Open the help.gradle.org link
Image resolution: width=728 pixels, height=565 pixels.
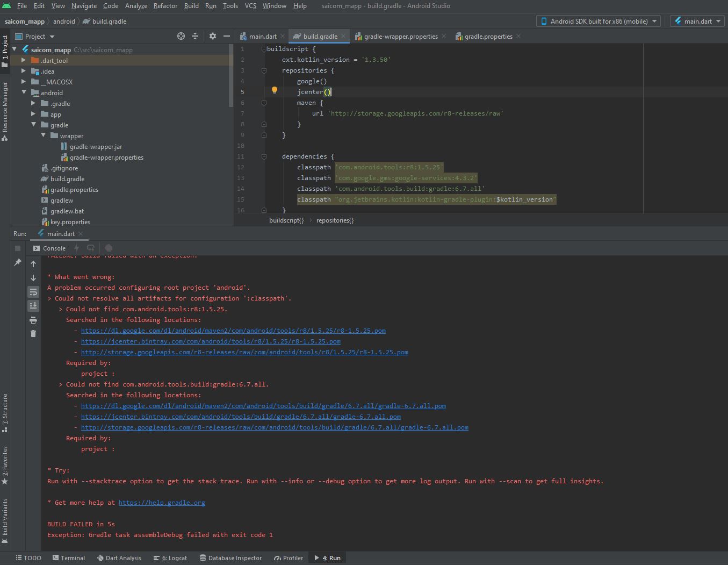(x=162, y=503)
